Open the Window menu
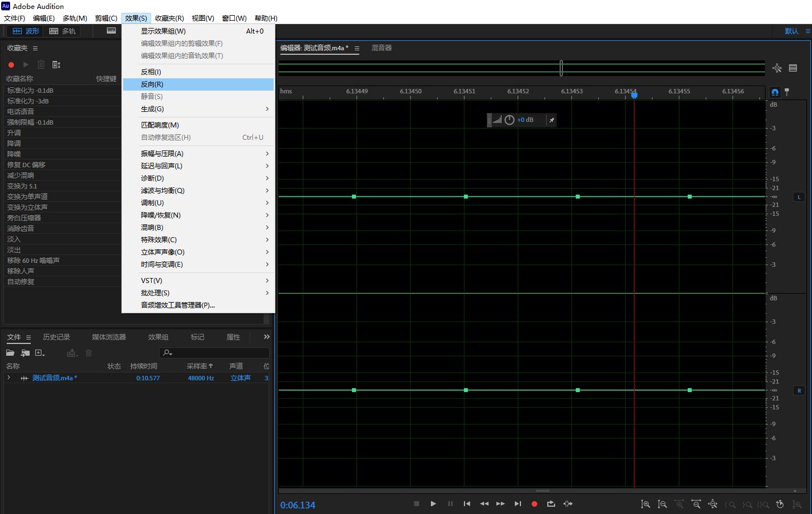 click(x=234, y=18)
